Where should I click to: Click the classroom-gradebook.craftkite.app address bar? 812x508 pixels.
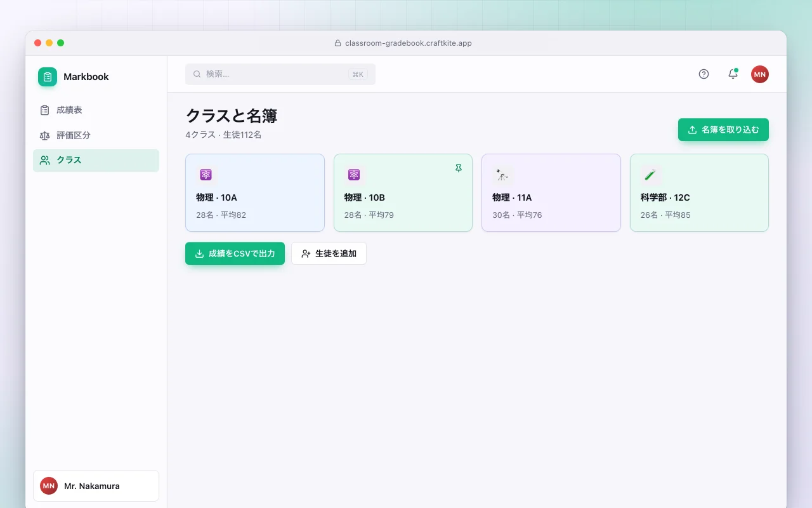click(403, 43)
